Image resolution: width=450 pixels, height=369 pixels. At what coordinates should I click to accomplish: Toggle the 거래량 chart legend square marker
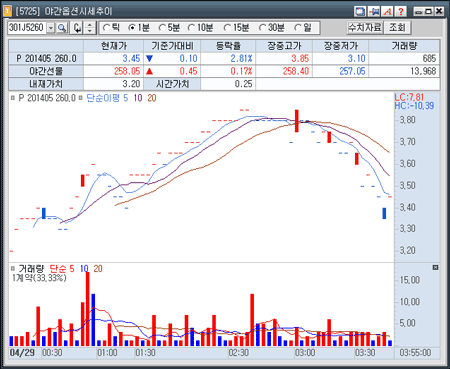click(13, 268)
